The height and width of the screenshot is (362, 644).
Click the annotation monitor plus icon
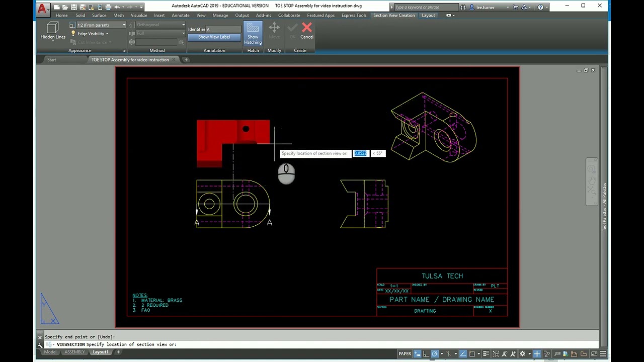537,354
